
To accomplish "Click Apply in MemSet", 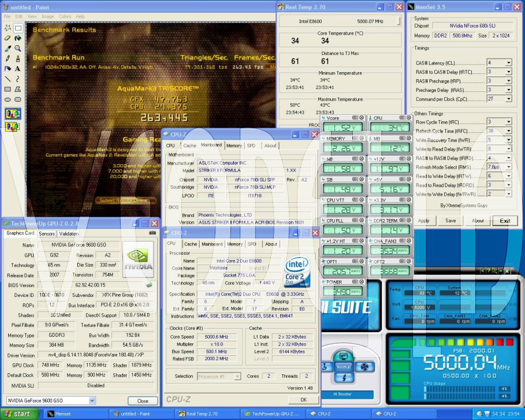I will pyautogui.click(x=423, y=221).
